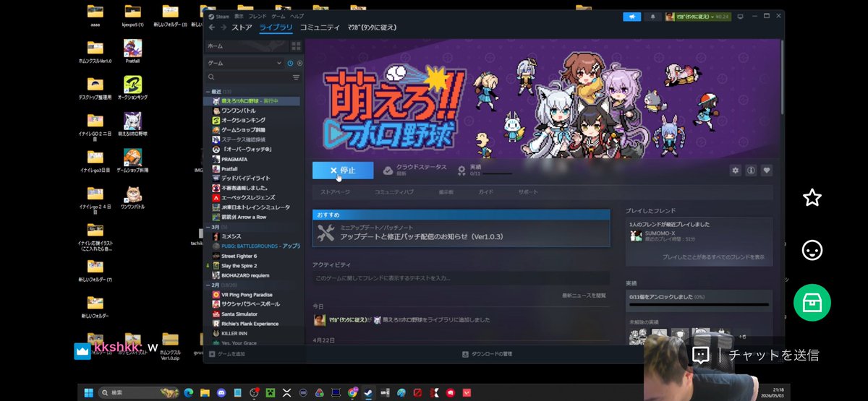Switch to the ライブラリ tab
The image size is (868, 401).
pos(276,27)
